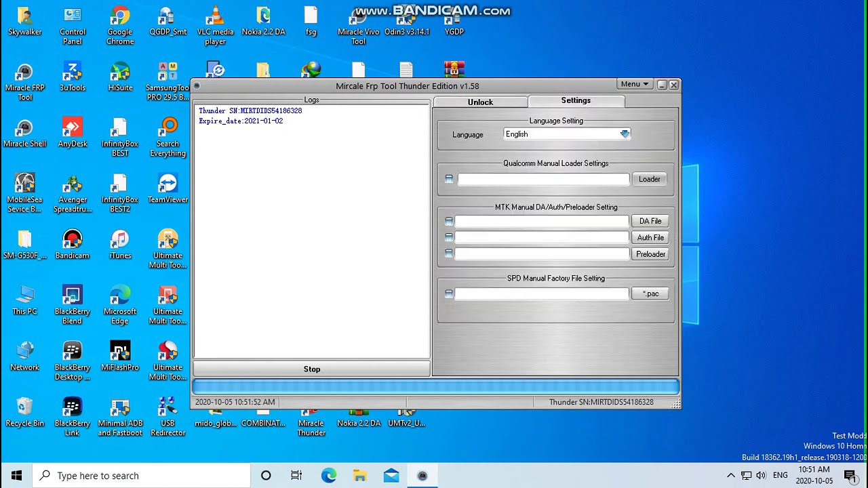Open Avenger Spreadtrum desktop icon
Viewport: 868px width, 488px height.
[x=73, y=194]
